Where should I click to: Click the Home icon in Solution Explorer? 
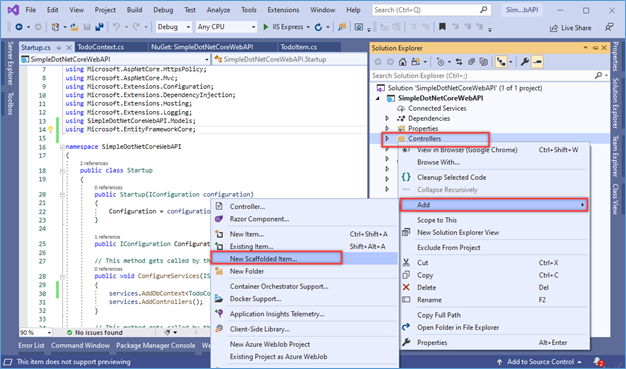click(402, 62)
